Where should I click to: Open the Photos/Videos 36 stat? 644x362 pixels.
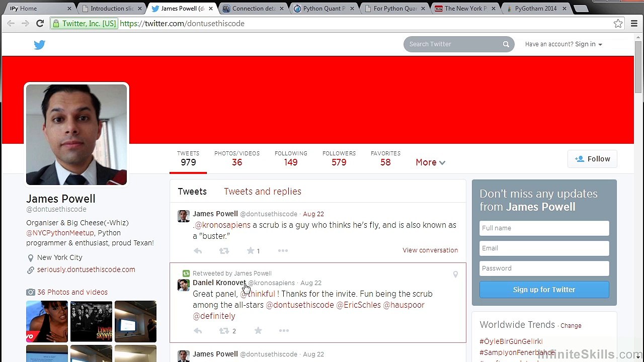(x=237, y=158)
